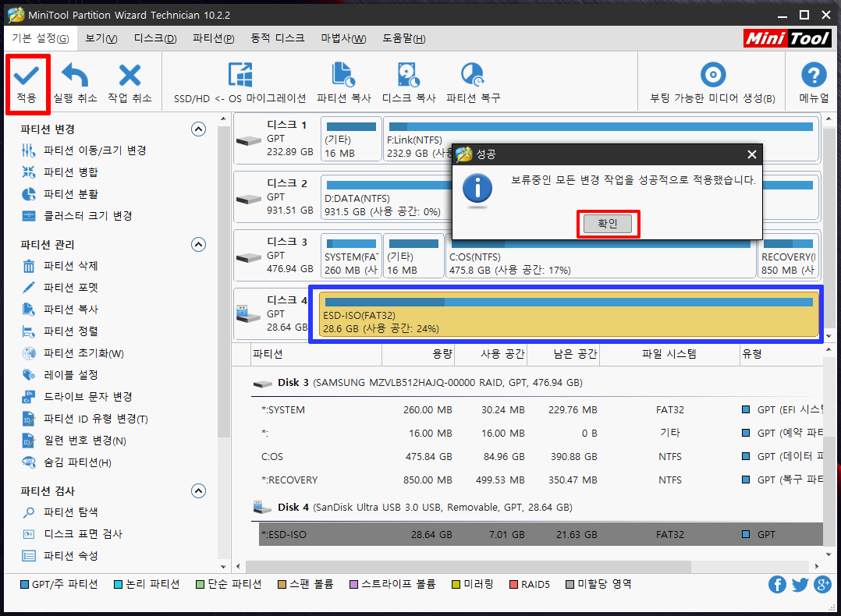Image resolution: width=841 pixels, height=616 pixels.
Task: Choose 파티션 초기화(W) action
Action: pos(73,353)
